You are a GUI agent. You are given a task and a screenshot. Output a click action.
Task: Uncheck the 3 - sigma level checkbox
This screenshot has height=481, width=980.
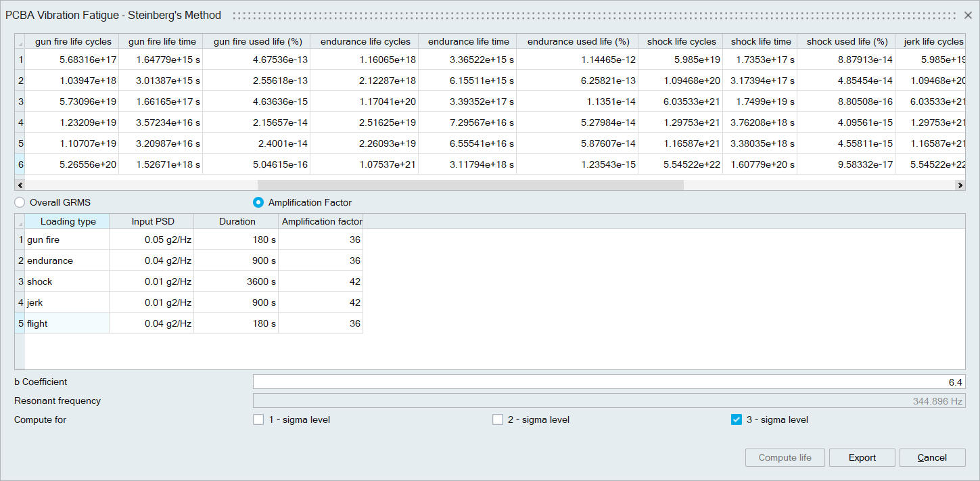pos(737,419)
